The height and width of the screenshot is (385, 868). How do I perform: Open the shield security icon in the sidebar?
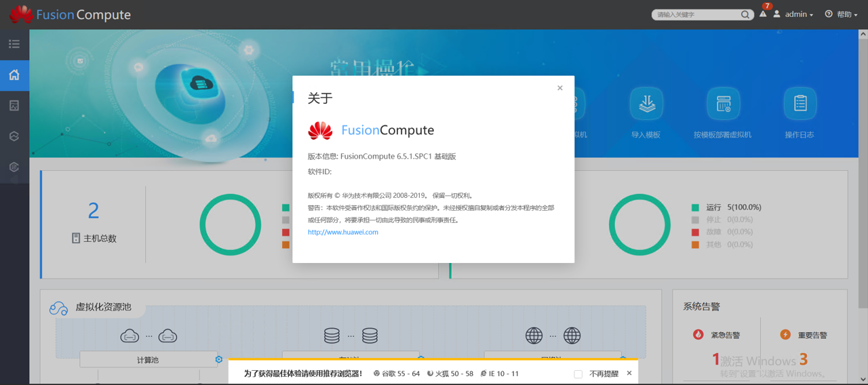tap(14, 167)
